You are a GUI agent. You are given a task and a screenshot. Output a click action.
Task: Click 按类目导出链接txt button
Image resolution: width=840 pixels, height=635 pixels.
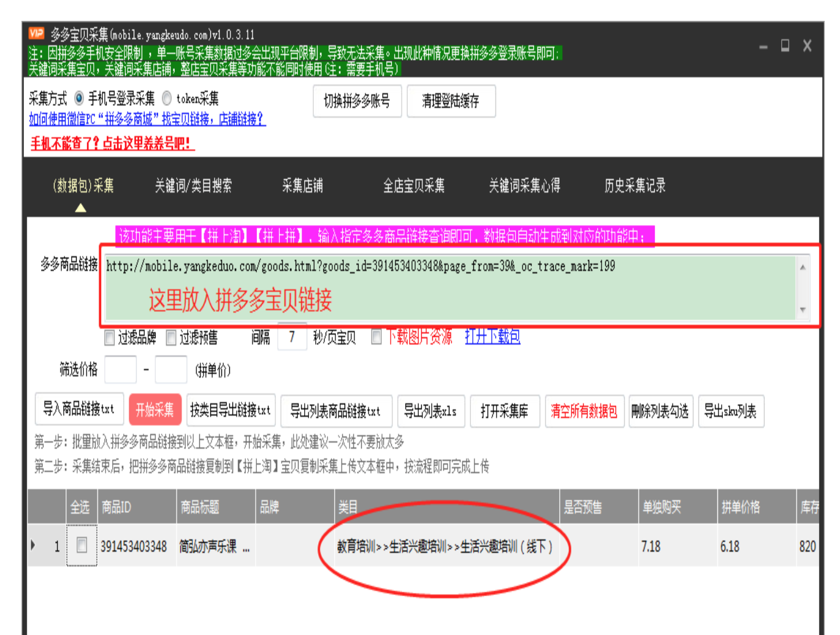coord(231,410)
